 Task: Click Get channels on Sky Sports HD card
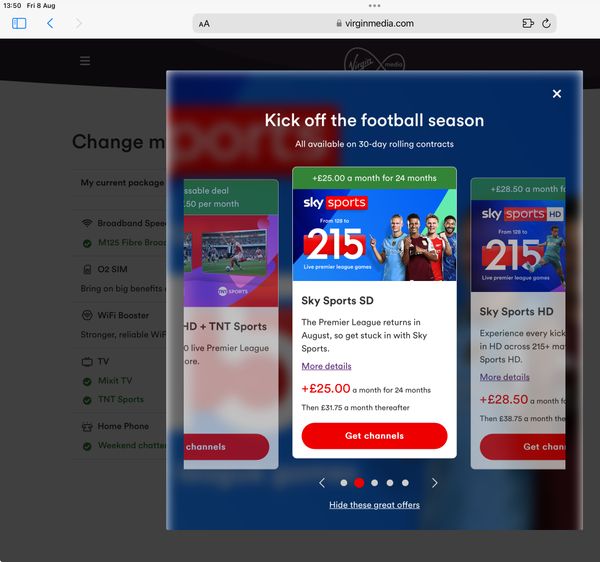(523, 447)
